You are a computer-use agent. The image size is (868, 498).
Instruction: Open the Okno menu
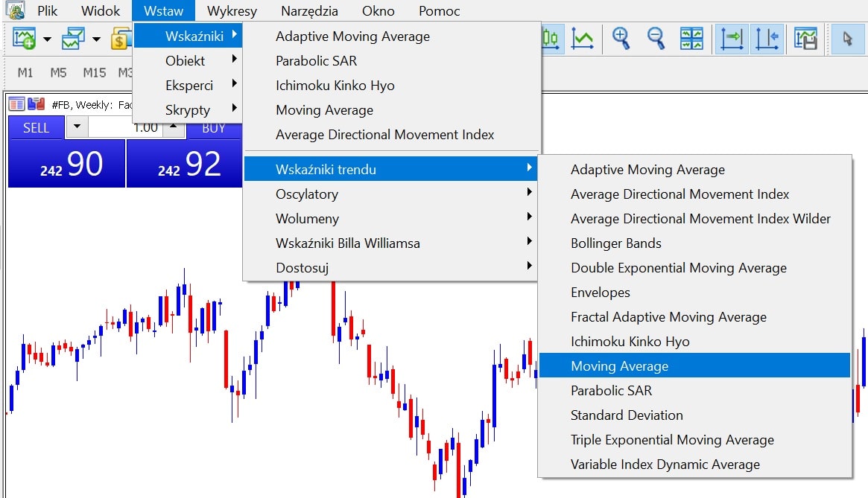[x=378, y=11]
